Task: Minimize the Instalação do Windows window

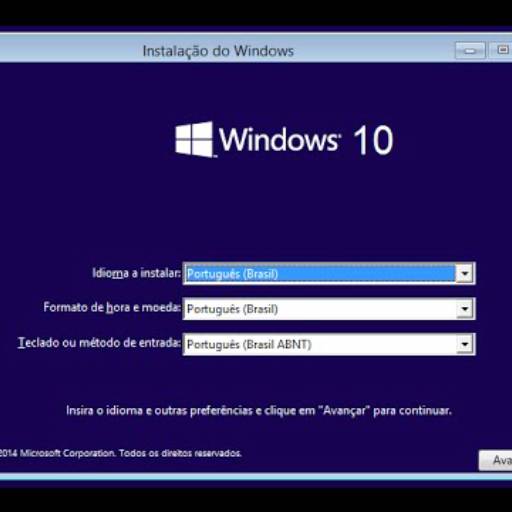Action: click(470, 51)
